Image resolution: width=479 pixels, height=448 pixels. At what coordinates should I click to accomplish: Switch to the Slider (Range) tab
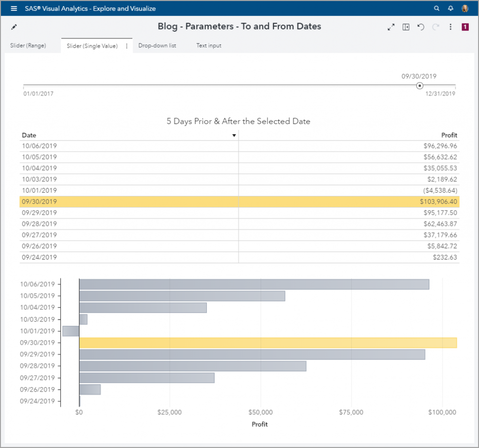coord(28,46)
